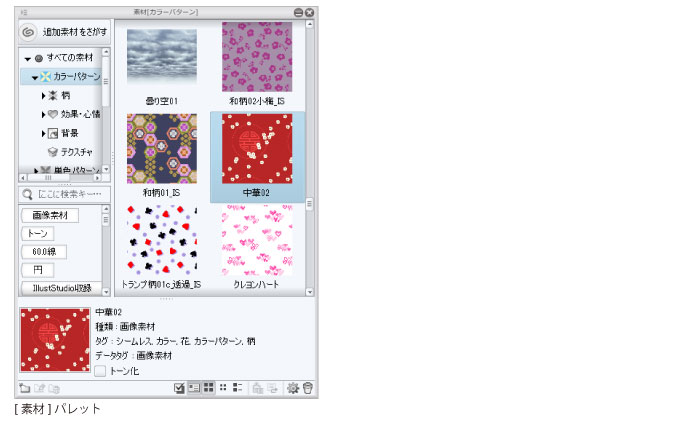Collapse the すべての素材 tree node
694x422 pixels.
(x=27, y=58)
